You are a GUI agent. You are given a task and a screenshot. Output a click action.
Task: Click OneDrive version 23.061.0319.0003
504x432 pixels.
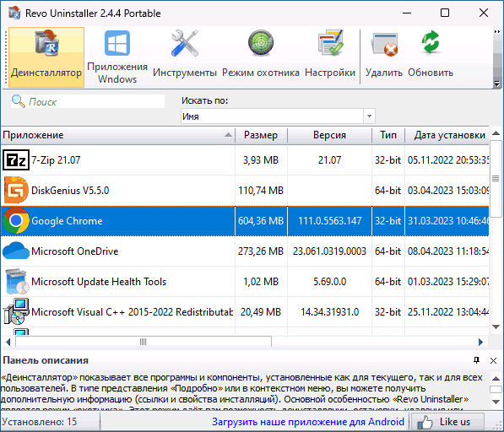[330, 251]
